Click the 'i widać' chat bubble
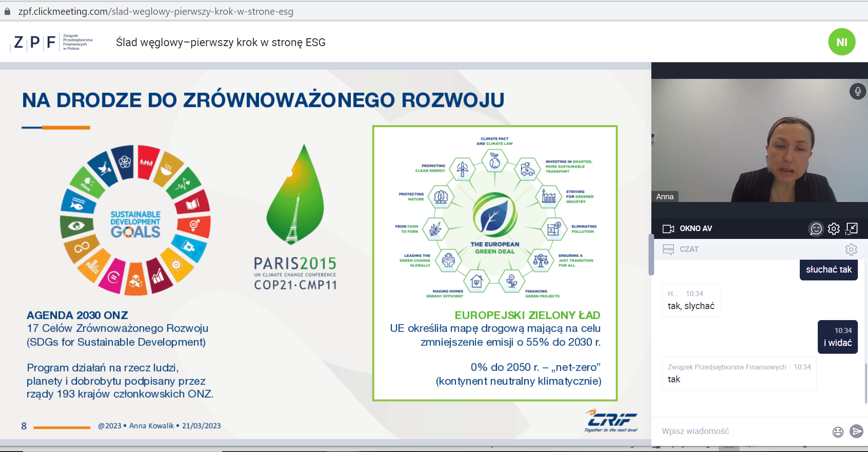Viewport: 868px width, 452px height. pyautogui.click(x=838, y=337)
